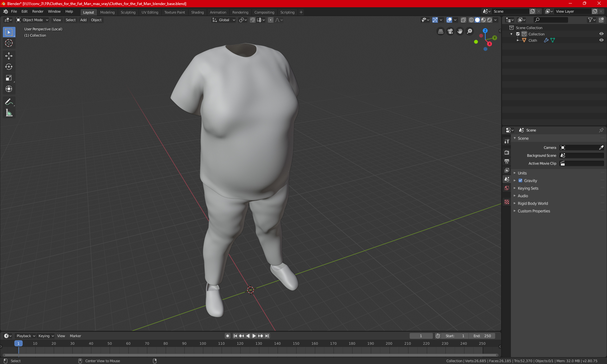Open the Render menu

38,11
